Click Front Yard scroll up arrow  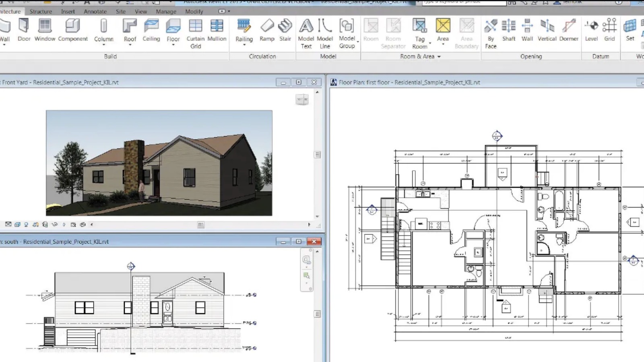[x=318, y=92]
